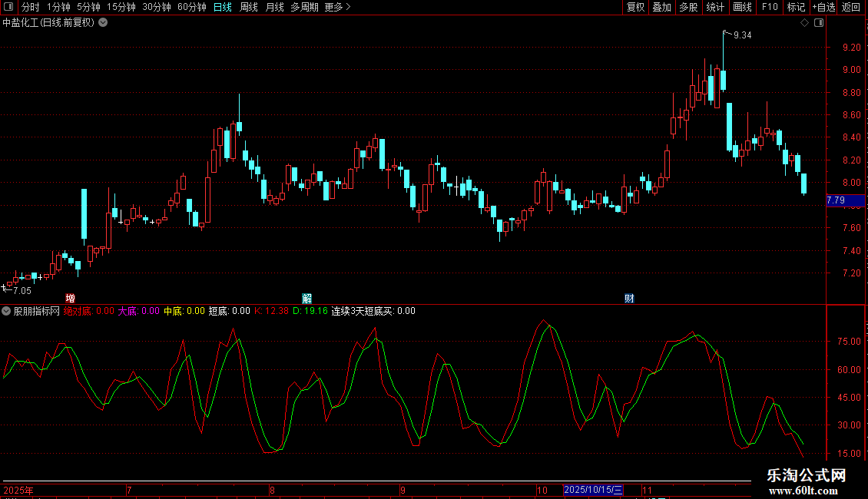Switch to the 分时 time-share view

point(31,7)
